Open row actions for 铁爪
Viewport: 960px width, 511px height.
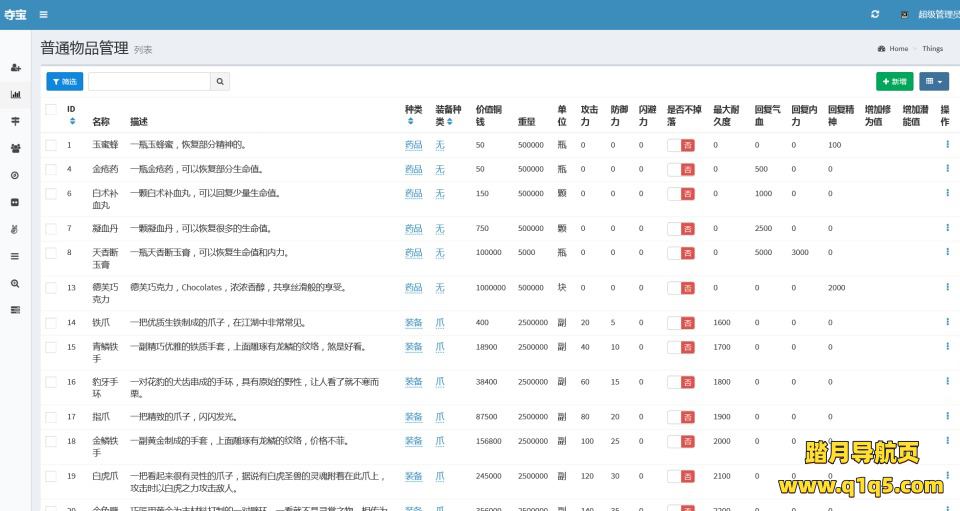click(x=946, y=322)
